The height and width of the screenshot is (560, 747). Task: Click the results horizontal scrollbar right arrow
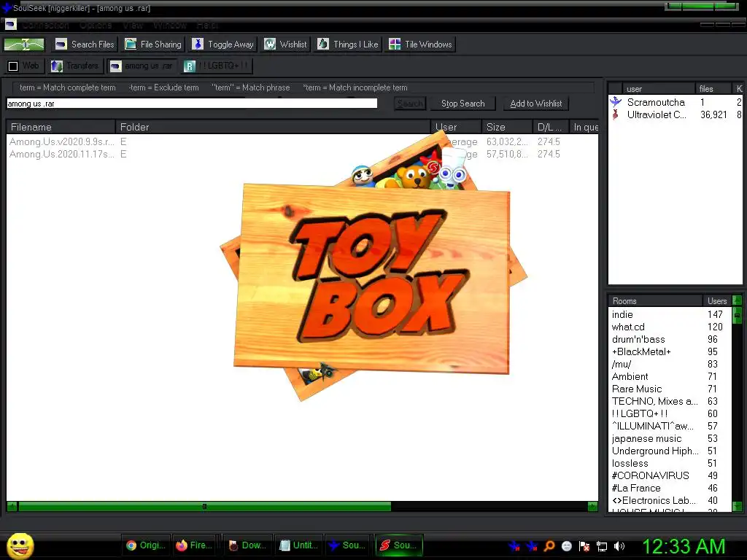[592, 506]
